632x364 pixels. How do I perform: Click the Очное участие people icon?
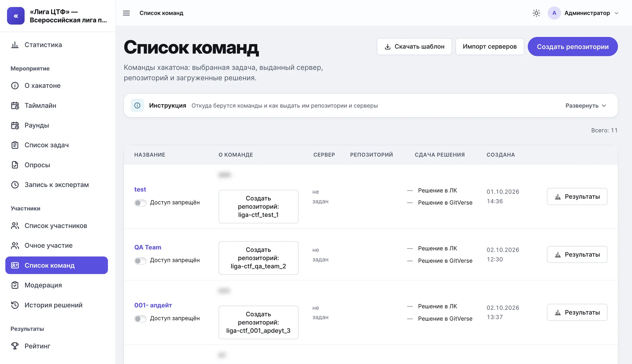[15, 246]
